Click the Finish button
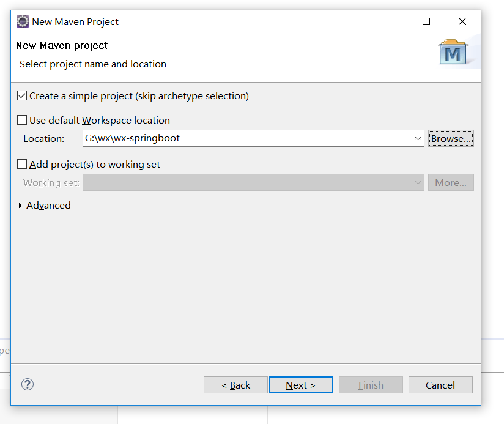The image size is (504, 424). [371, 385]
